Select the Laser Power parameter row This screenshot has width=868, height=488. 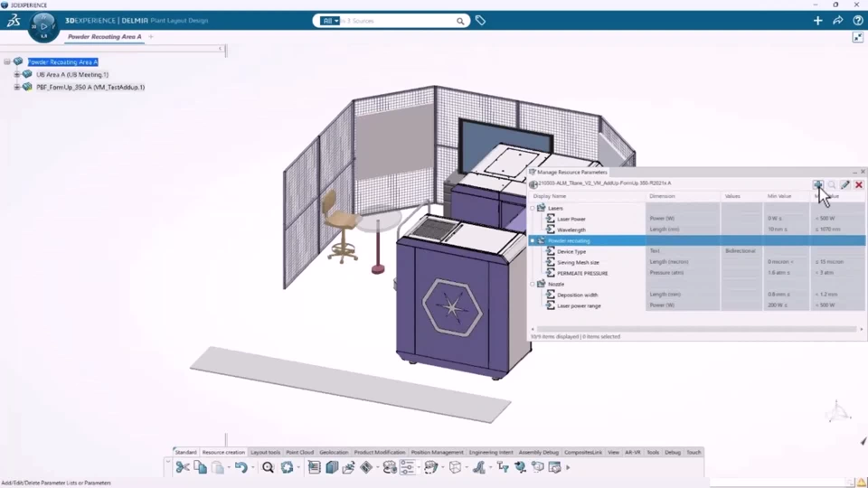coord(697,219)
